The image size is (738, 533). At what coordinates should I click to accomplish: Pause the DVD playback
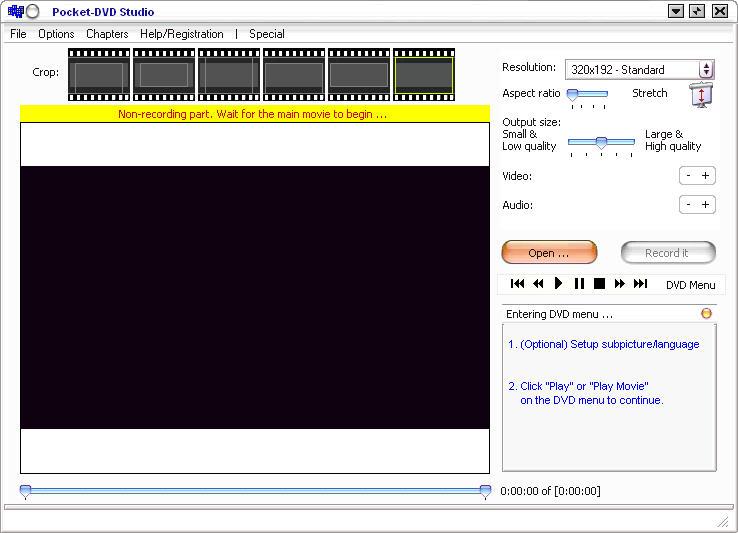[579, 284]
